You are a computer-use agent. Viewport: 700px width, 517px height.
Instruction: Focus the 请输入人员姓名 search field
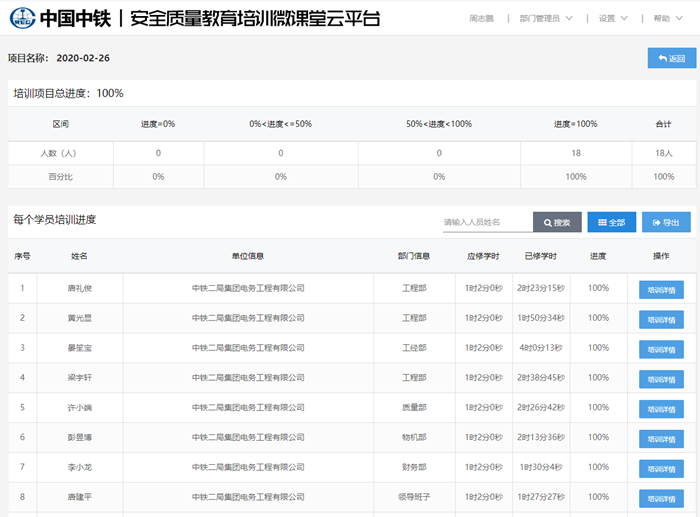click(x=487, y=222)
